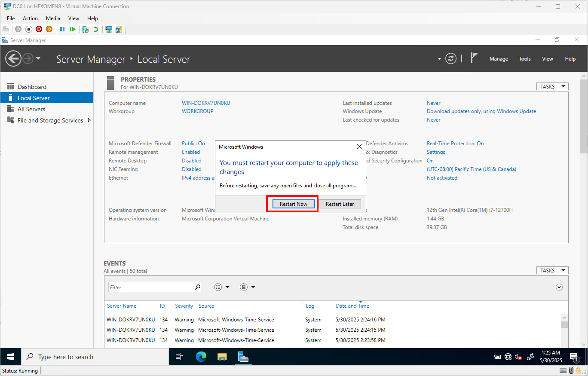Click the Restart Now button

tap(294, 204)
